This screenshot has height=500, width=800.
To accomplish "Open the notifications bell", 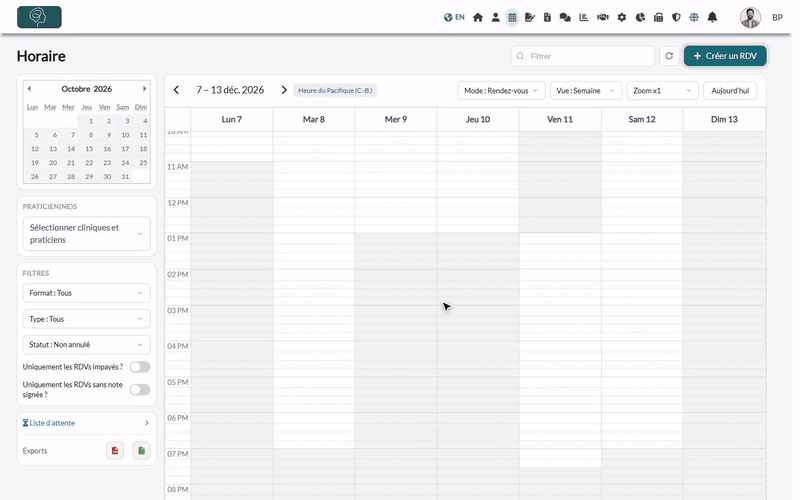I will click(x=712, y=17).
